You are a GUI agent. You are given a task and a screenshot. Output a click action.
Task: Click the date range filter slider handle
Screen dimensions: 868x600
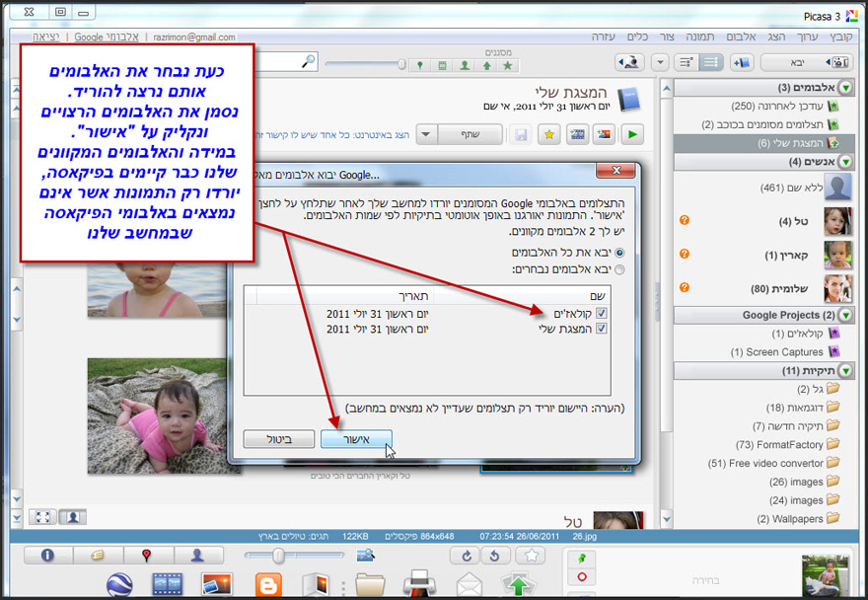(401, 65)
